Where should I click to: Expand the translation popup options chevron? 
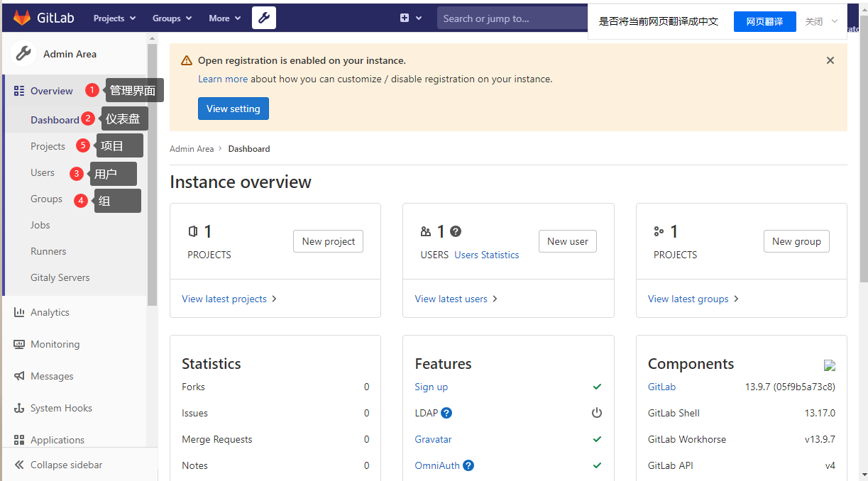pyautogui.click(x=835, y=21)
